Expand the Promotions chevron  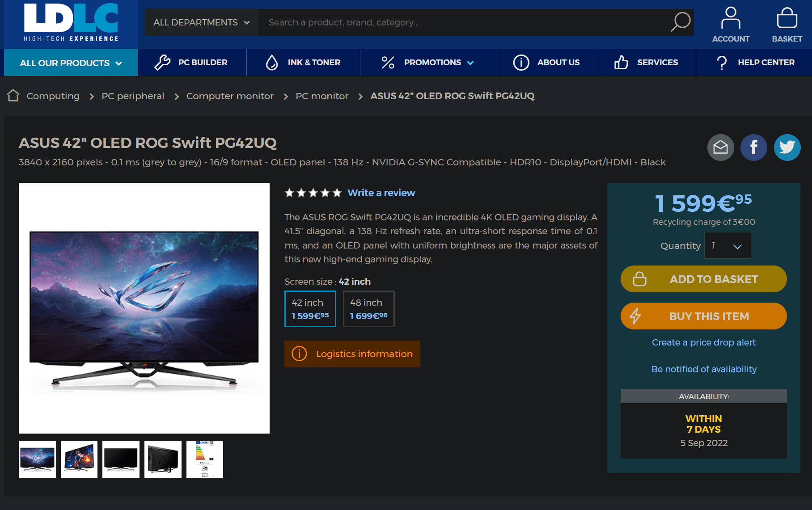point(470,63)
